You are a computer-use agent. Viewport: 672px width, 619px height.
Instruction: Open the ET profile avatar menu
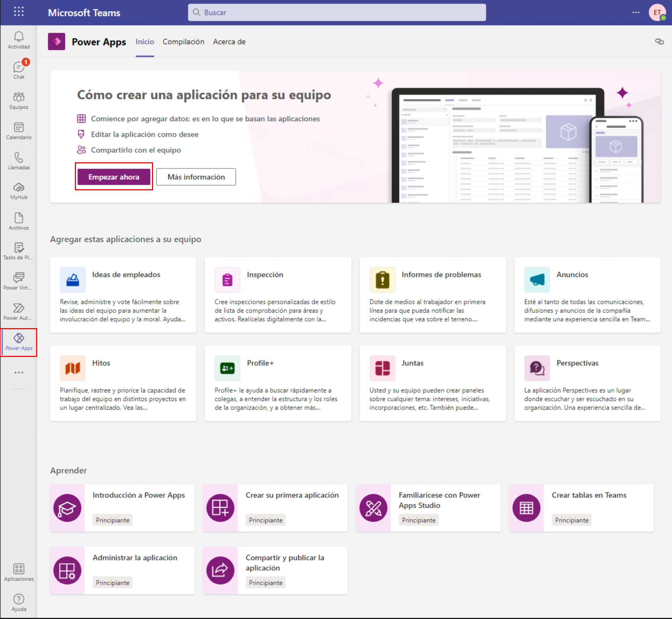657,12
